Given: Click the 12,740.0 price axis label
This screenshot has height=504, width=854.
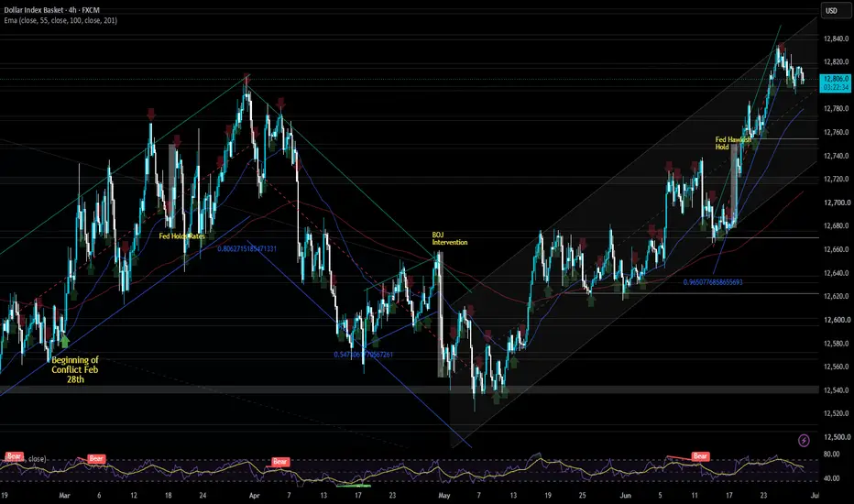Looking at the screenshot, I should tap(836, 156).
